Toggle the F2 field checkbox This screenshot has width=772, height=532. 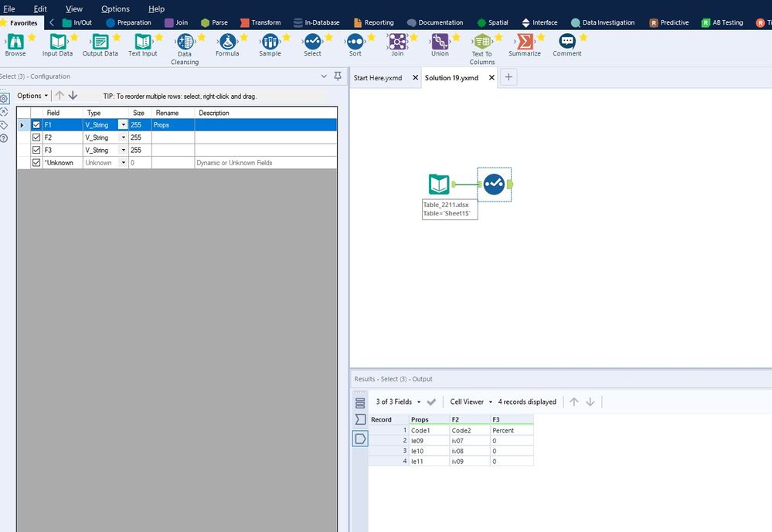(x=36, y=137)
